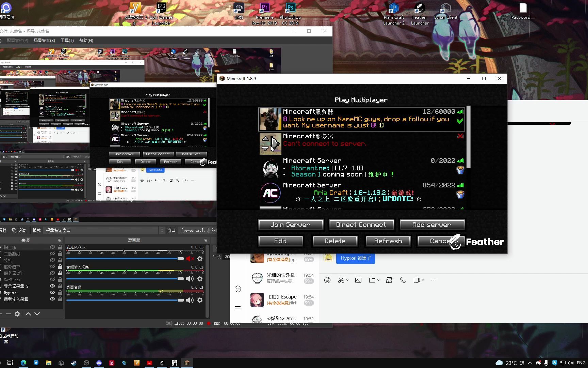This screenshot has height=368, width=588.
Task: Remove the selected source with minus button
Action: (9, 314)
